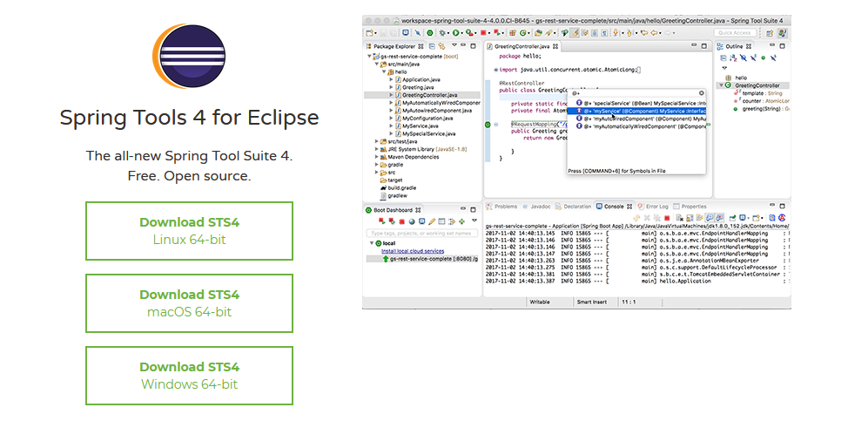Open the Boot Dashboard view menu triangle

click(474, 220)
